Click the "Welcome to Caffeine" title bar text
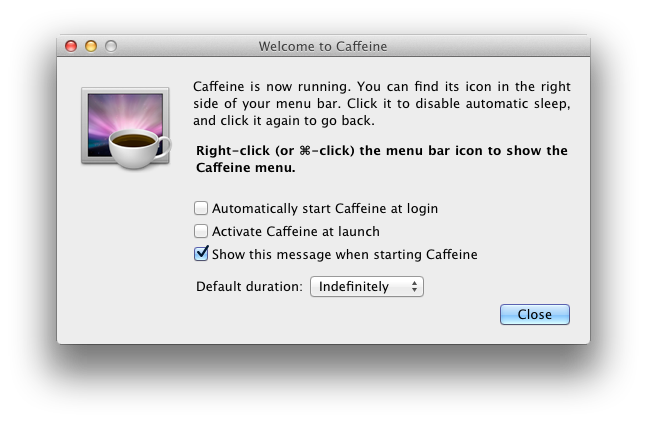 click(323, 46)
